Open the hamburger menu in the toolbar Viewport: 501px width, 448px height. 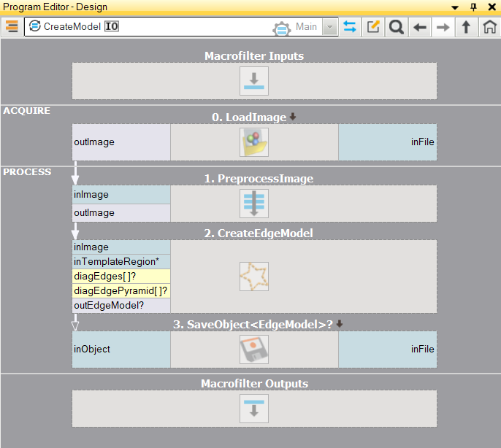click(x=12, y=27)
